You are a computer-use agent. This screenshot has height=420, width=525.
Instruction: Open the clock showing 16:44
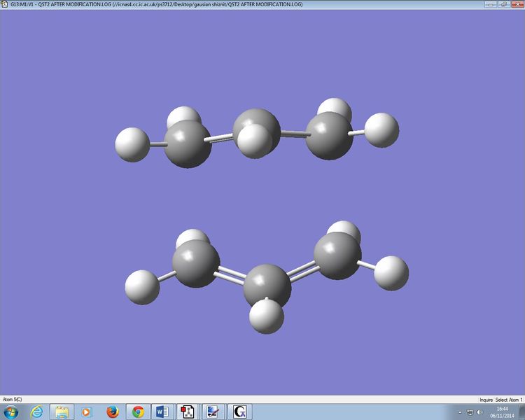pos(502,412)
